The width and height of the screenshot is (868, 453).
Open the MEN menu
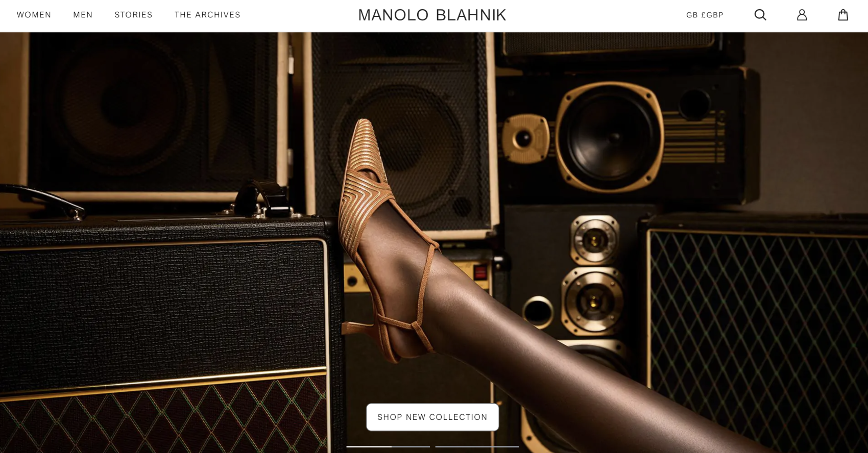tap(83, 15)
